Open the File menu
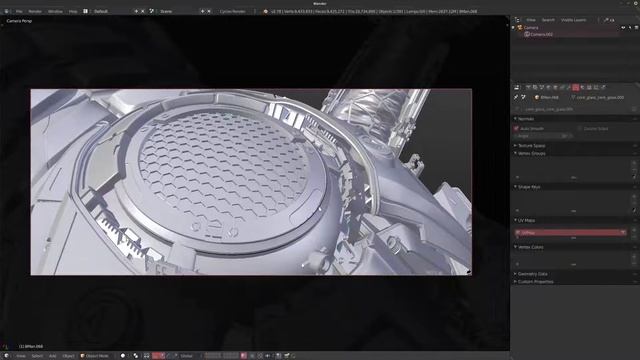 19,11
